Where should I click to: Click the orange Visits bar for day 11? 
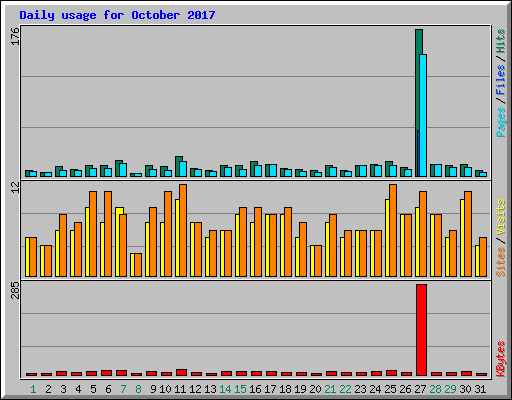183,230
